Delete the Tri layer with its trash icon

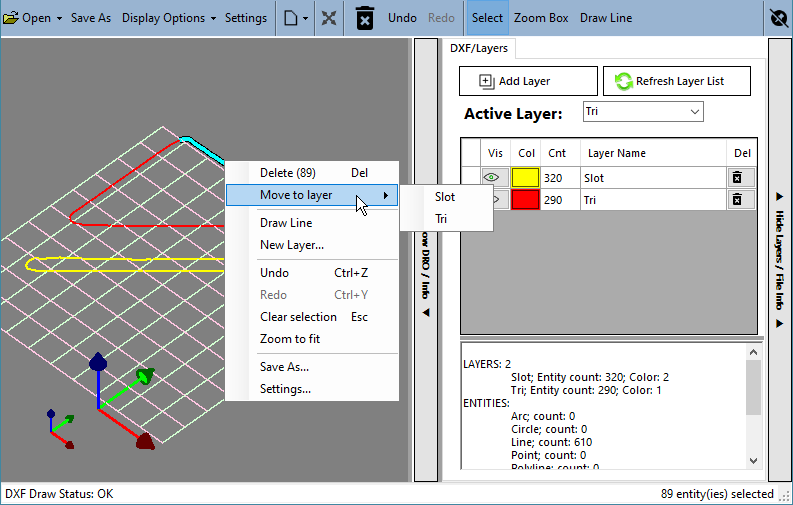pos(737,200)
